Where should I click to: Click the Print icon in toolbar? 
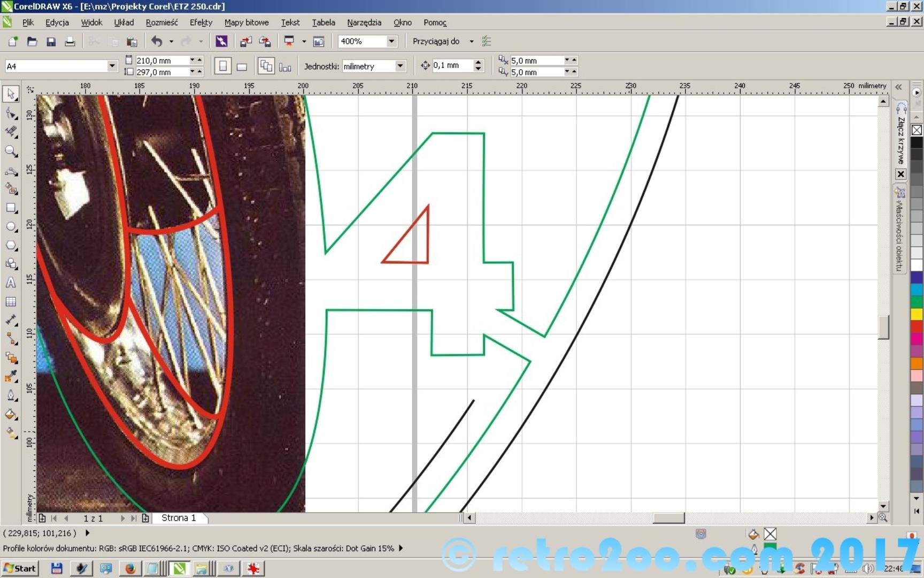click(x=70, y=42)
